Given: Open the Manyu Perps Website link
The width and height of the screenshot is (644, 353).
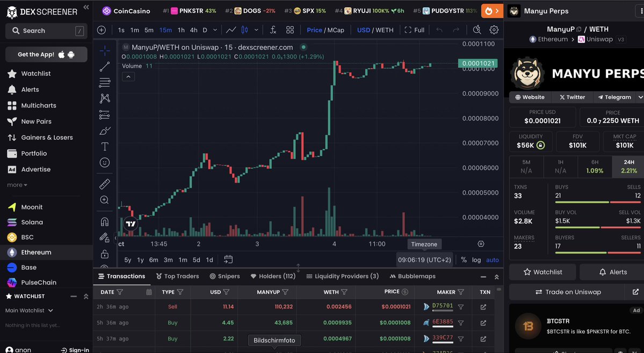Looking at the screenshot, I should point(530,97).
